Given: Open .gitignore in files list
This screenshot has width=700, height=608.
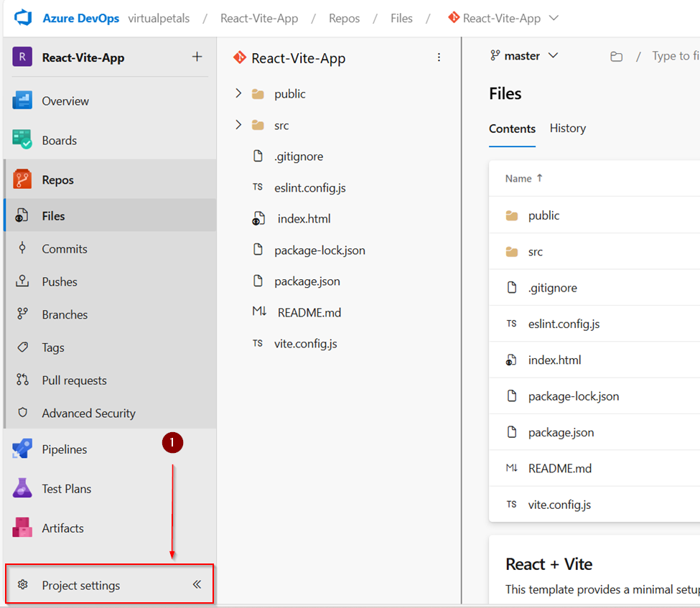Looking at the screenshot, I should 553,288.
